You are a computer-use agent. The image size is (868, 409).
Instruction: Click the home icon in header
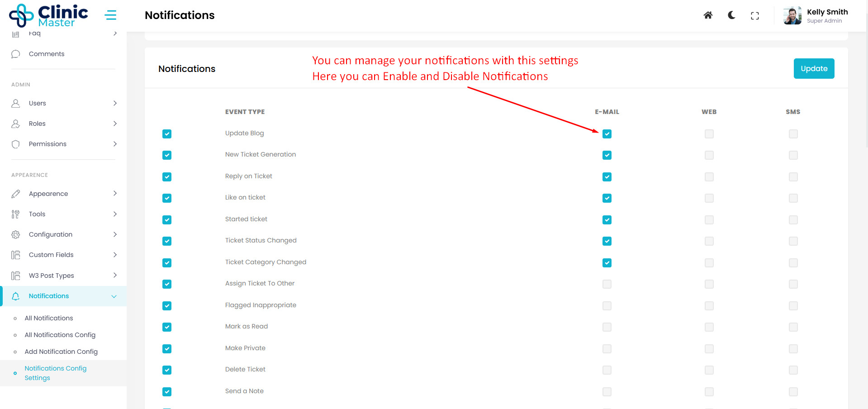[708, 15]
